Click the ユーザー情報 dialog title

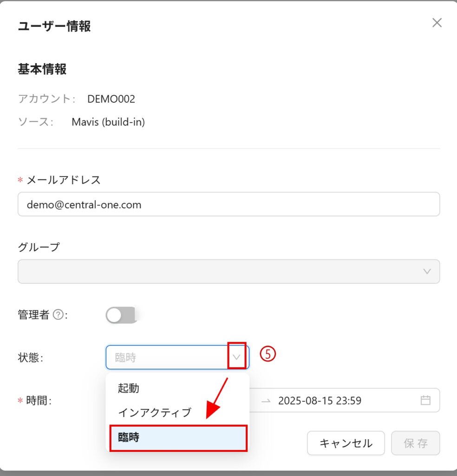pos(54,26)
